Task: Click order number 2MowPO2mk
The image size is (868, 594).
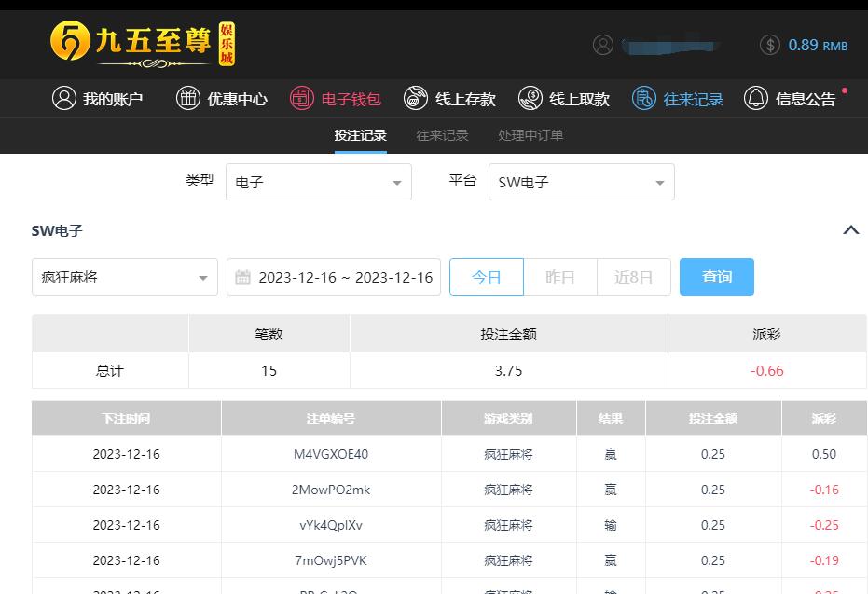Action: coord(331,490)
